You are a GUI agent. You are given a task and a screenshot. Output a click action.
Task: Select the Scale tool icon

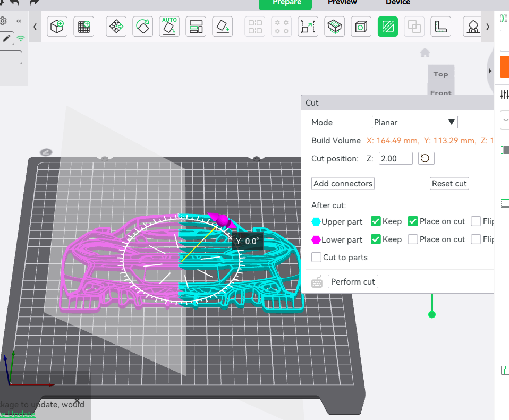[308, 26]
